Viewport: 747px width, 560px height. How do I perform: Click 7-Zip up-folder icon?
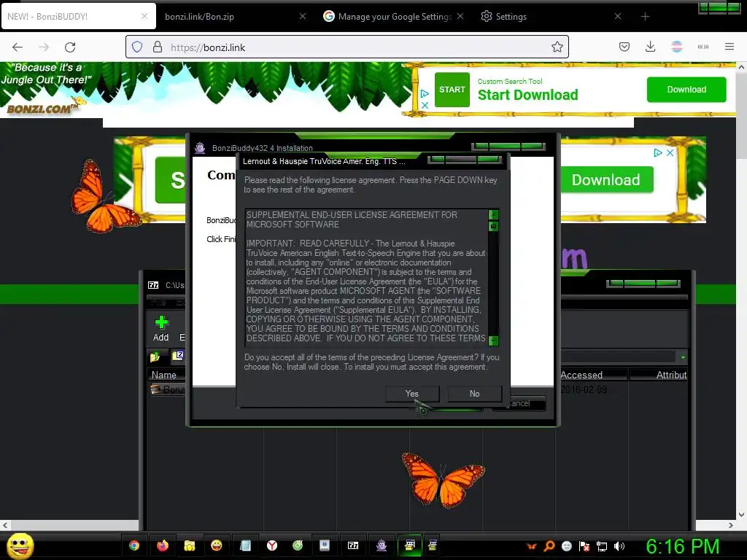click(155, 357)
